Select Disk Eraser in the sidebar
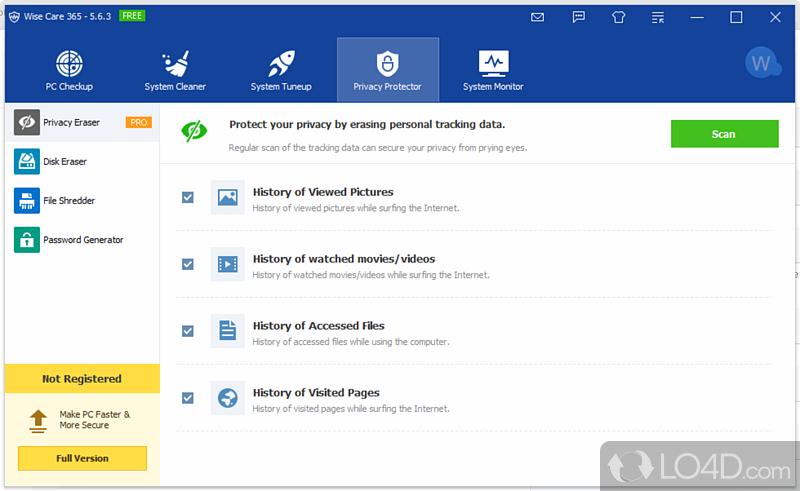Image resolution: width=800 pixels, height=491 pixels. [64, 161]
